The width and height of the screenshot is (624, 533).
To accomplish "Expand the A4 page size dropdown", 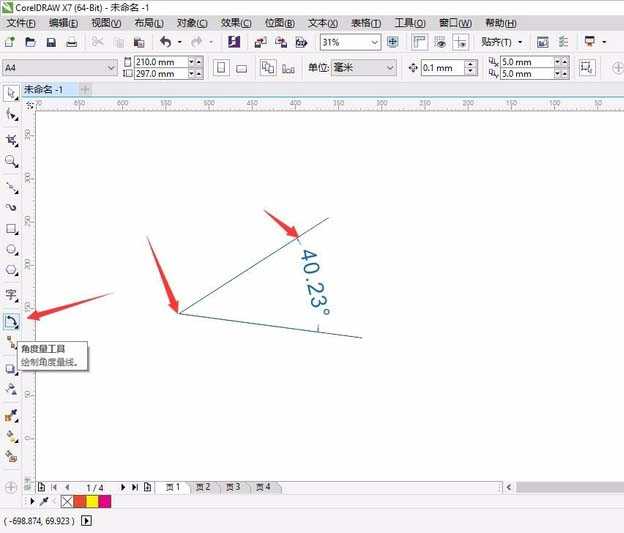I will pos(111,67).
